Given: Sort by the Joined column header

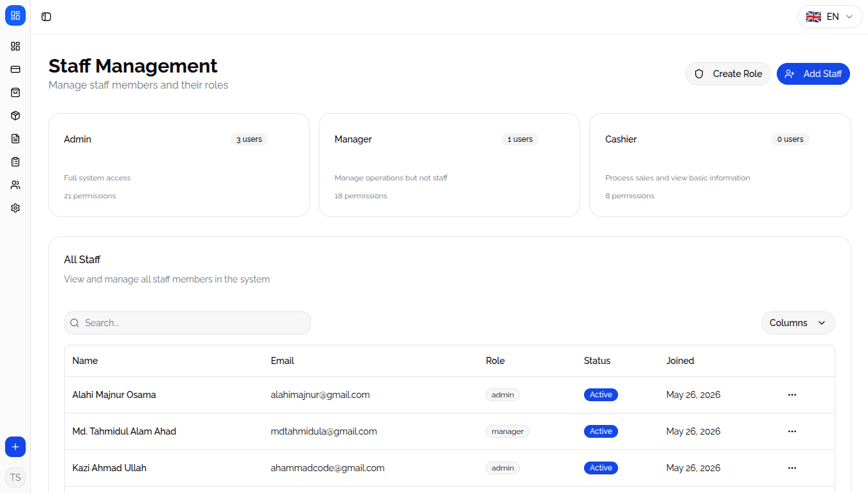Looking at the screenshot, I should 680,361.
